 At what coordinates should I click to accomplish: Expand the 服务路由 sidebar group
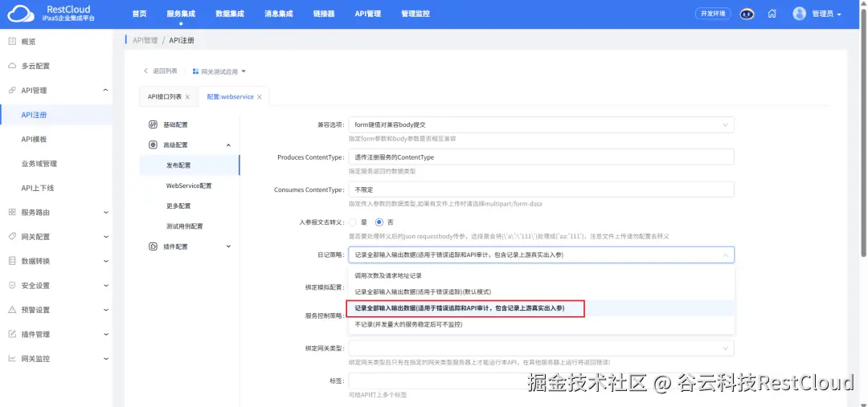tap(106, 213)
